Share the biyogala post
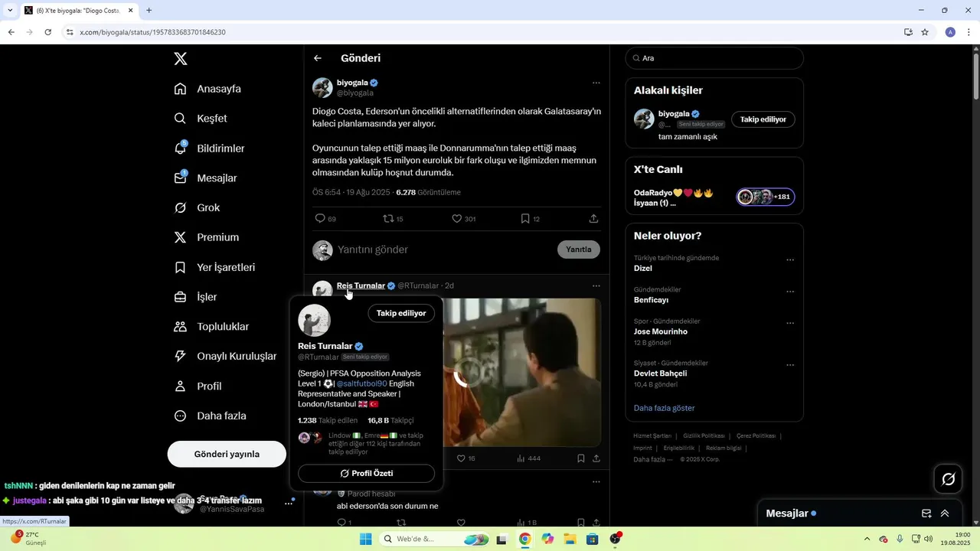 click(x=593, y=219)
